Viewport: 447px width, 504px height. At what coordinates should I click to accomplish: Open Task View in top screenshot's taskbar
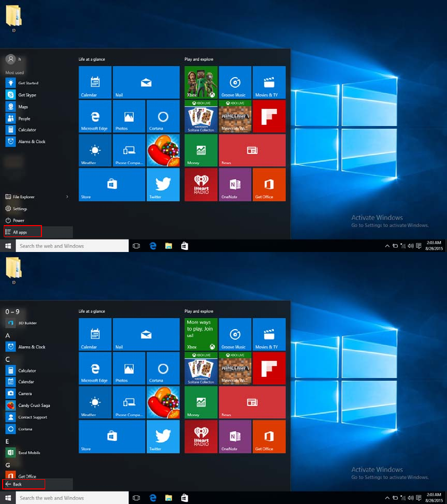click(137, 246)
